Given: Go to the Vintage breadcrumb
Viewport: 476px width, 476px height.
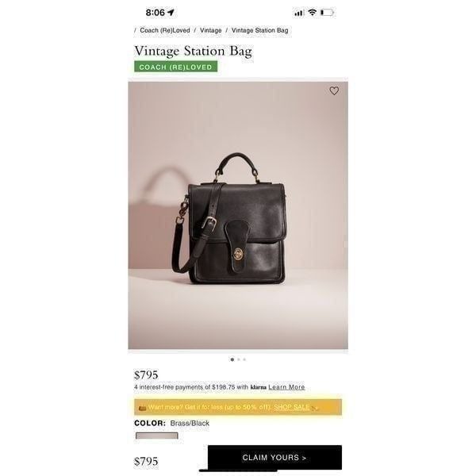Looking at the screenshot, I should (x=211, y=30).
